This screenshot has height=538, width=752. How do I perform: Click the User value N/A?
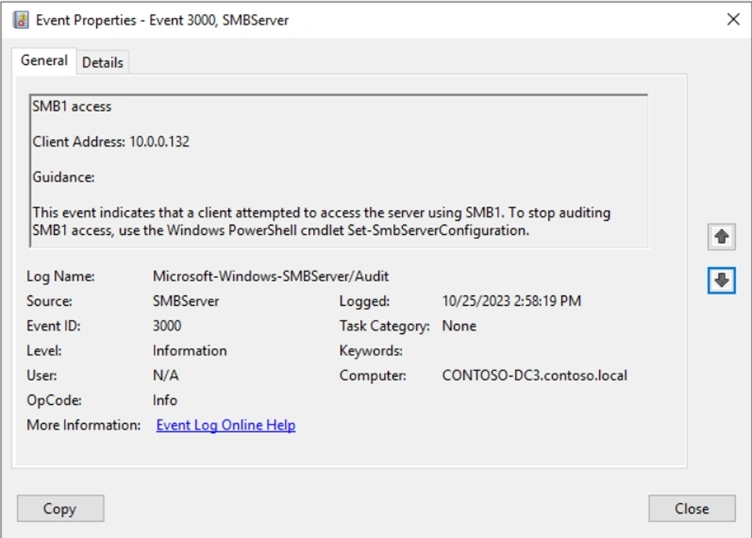pos(165,375)
